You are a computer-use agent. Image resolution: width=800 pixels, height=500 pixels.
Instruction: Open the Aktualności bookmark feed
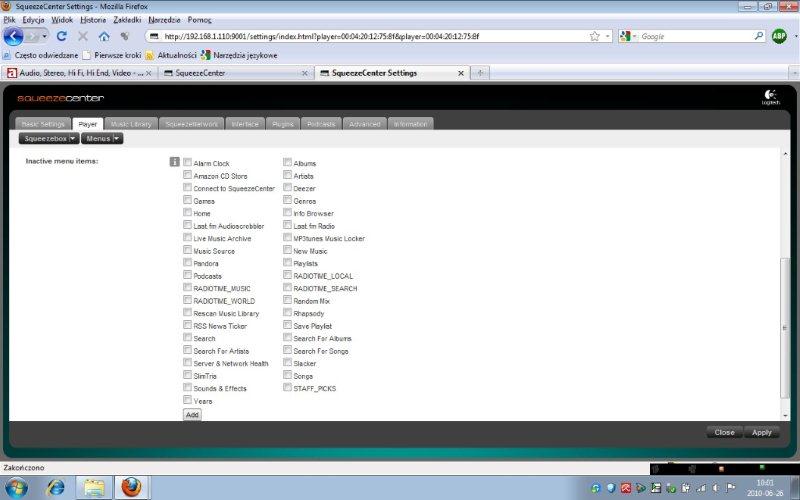point(171,55)
